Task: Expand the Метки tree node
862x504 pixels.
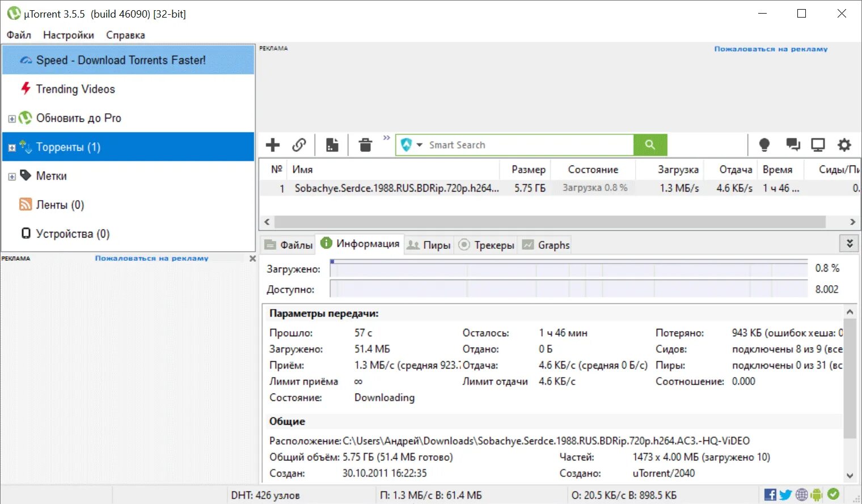Action: (x=12, y=176)
